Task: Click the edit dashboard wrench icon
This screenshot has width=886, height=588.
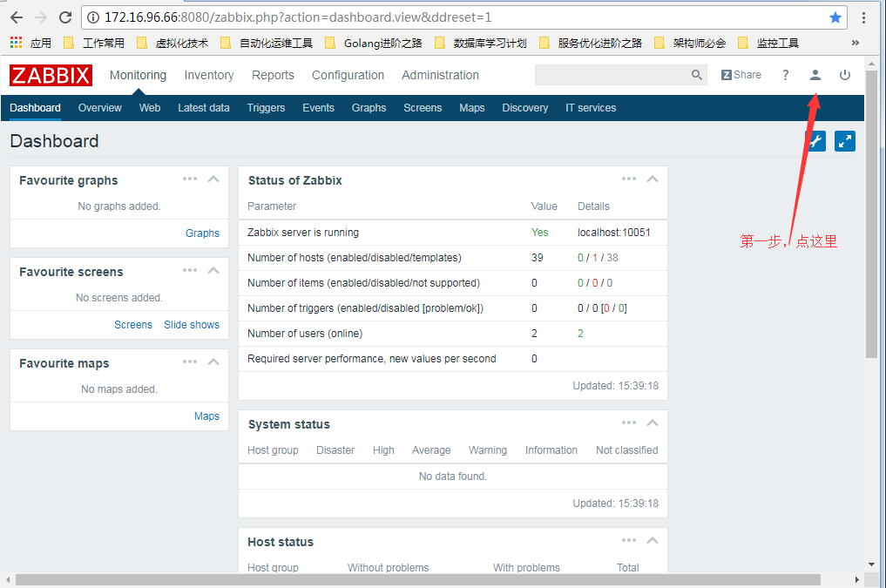Action: 815,141
